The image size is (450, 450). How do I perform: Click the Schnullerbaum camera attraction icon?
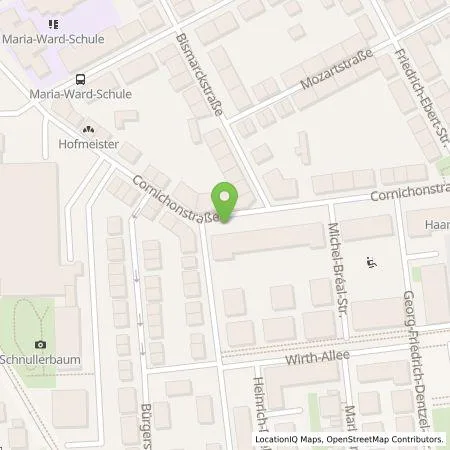pos(40,344)
